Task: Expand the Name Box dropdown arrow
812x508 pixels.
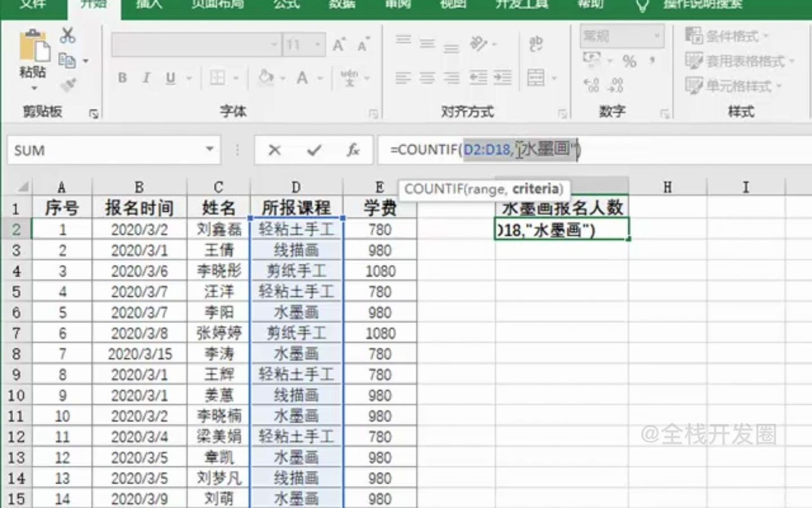Action: click(210, 150)
